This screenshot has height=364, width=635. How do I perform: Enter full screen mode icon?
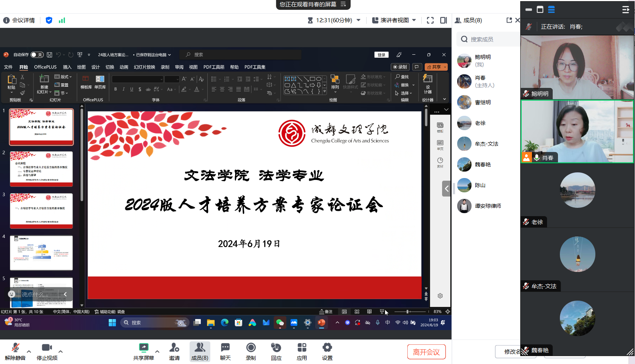coord(430,20)
